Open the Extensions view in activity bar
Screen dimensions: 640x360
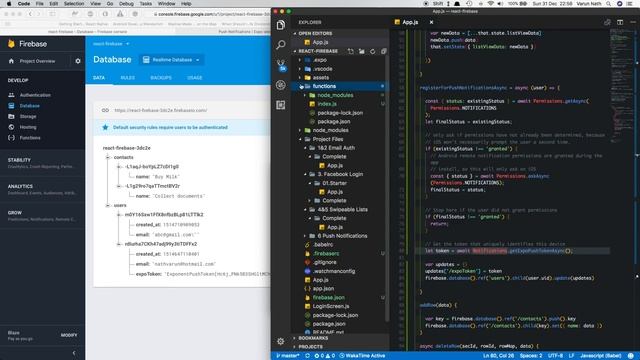pos(281,105)
